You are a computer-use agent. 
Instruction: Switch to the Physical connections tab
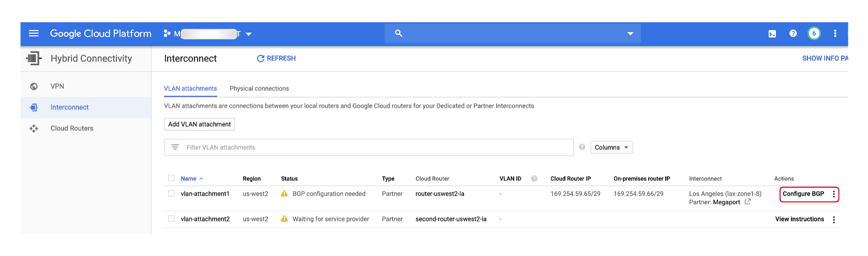pyautogui.click(x=259, y=88)
